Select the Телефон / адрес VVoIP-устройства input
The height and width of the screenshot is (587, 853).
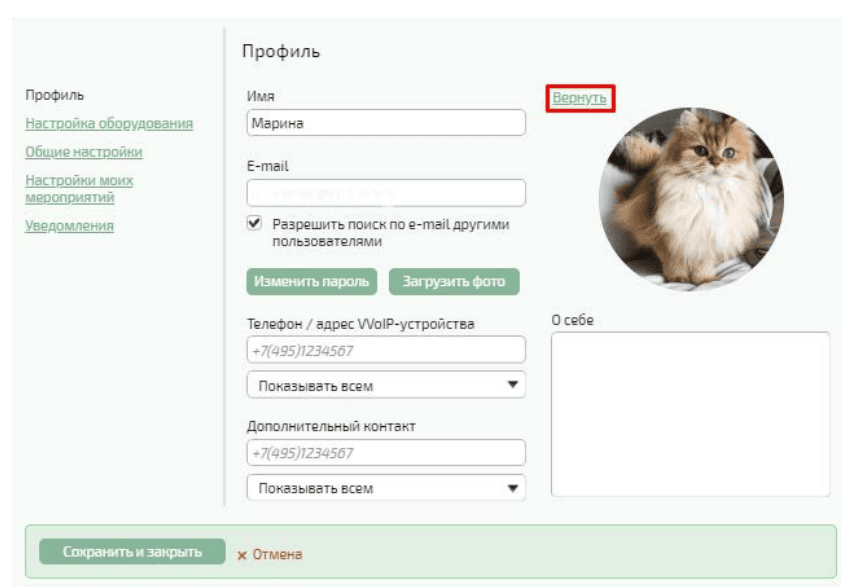(x=385, y=350)
